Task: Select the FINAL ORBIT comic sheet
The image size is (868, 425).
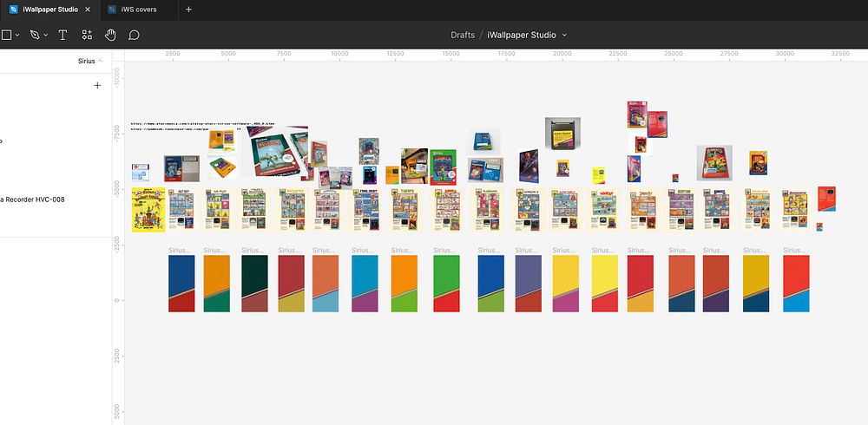Action: 366,210
